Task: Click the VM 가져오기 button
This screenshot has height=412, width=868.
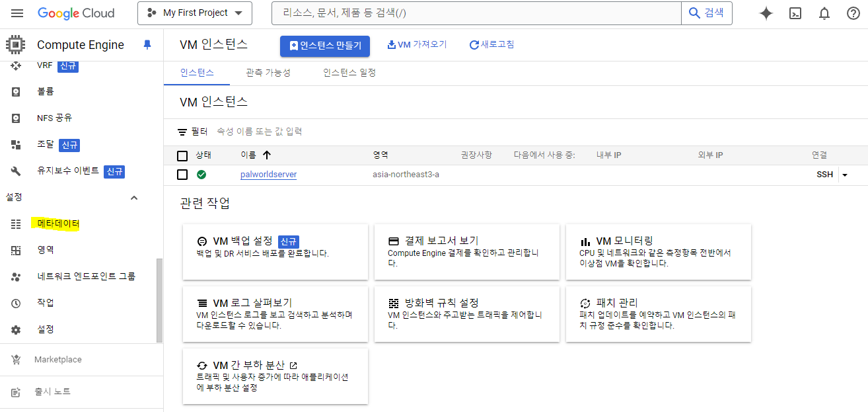Action: coord(417,45)
